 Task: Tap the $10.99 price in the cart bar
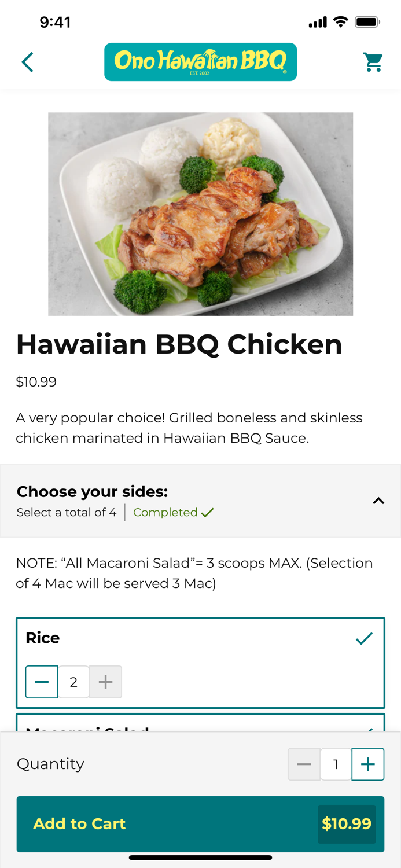pyautogui.click(x=347, y=824)
